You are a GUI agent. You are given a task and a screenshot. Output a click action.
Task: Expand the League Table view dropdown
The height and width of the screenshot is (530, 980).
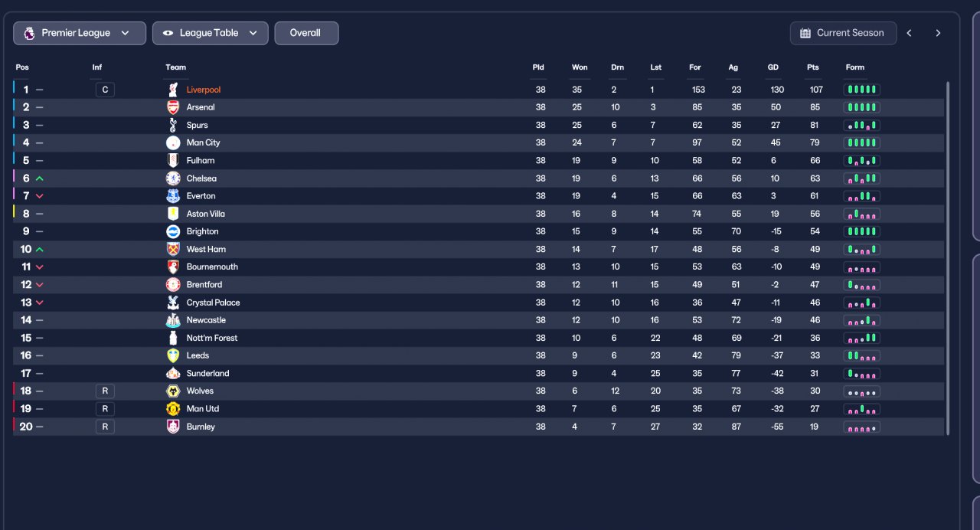coord(211,33)
